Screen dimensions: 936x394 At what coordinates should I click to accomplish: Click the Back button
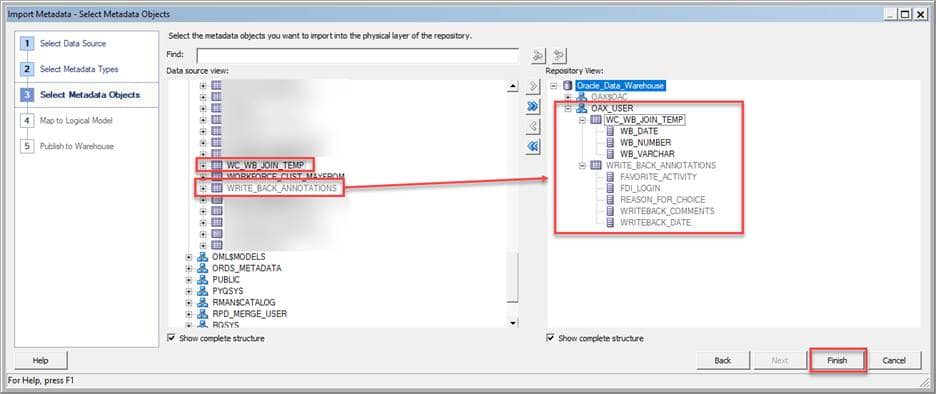pos(723,361)
